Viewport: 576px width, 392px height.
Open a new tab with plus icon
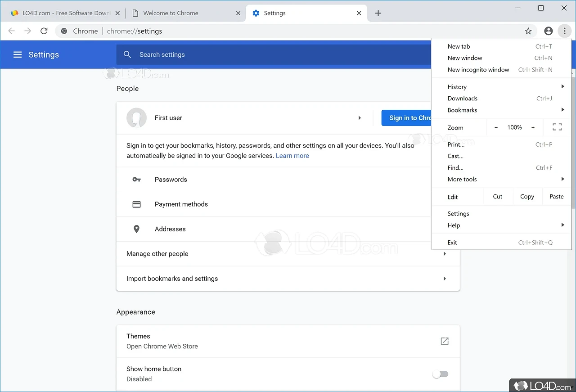click(x=378, y=13)
